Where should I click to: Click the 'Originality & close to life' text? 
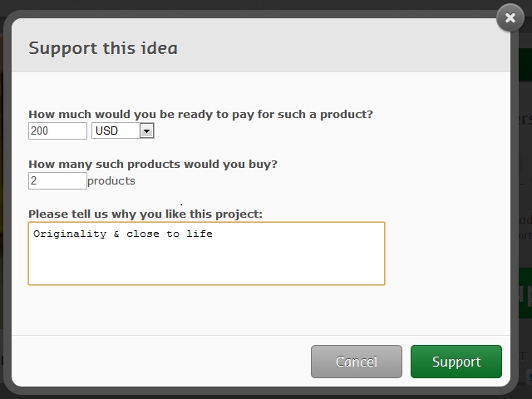pyautogui.click(x=123, y=234)
